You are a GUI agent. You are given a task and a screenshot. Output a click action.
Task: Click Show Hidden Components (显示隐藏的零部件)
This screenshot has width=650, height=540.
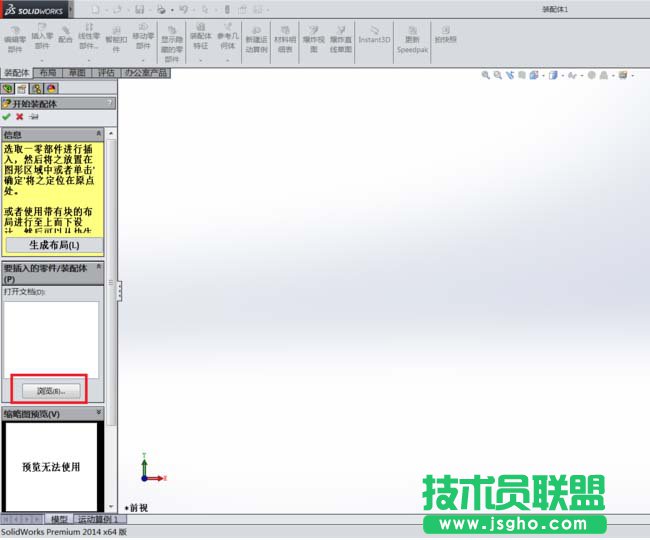(x=172, y=44)
